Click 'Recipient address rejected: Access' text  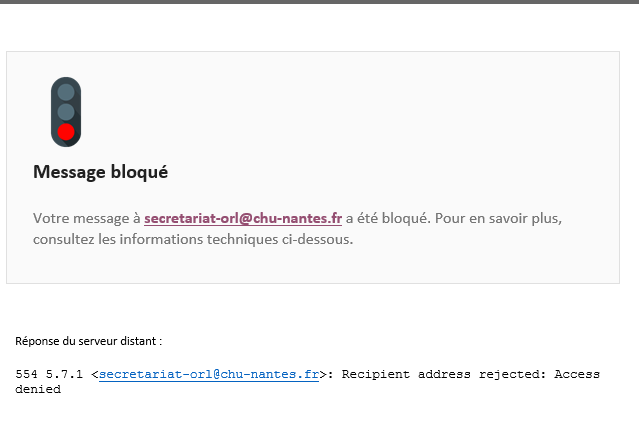click(471, 374)
